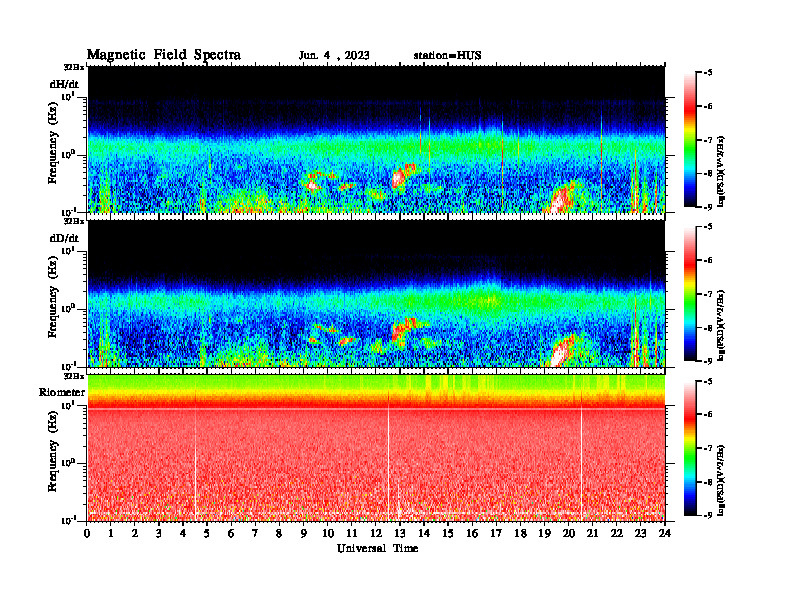This screenshot has height=612, width=792.
Task: Click log PSD units label beside Riometer colorbar
Action: point(722,480)
